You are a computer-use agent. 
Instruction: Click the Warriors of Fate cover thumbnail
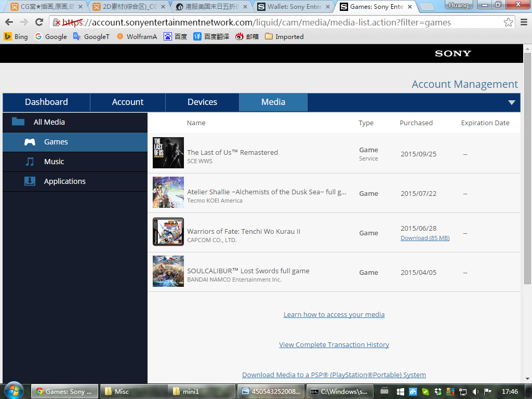coord(168,232)
